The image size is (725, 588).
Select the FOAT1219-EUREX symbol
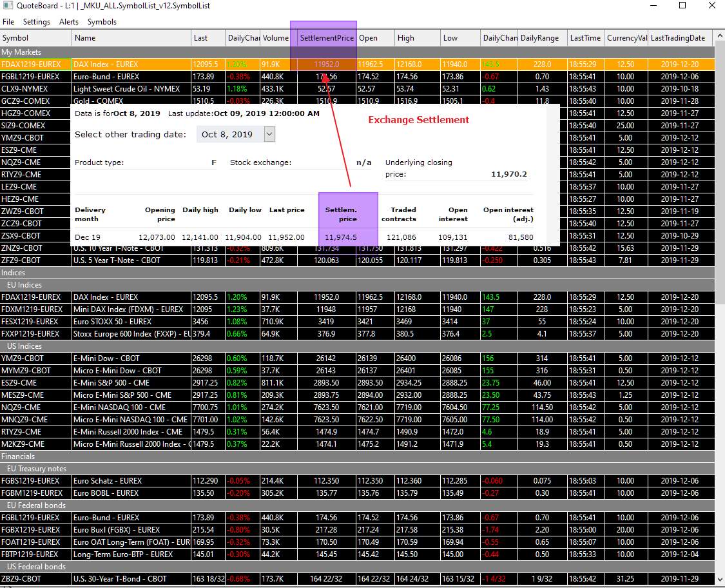30,542
